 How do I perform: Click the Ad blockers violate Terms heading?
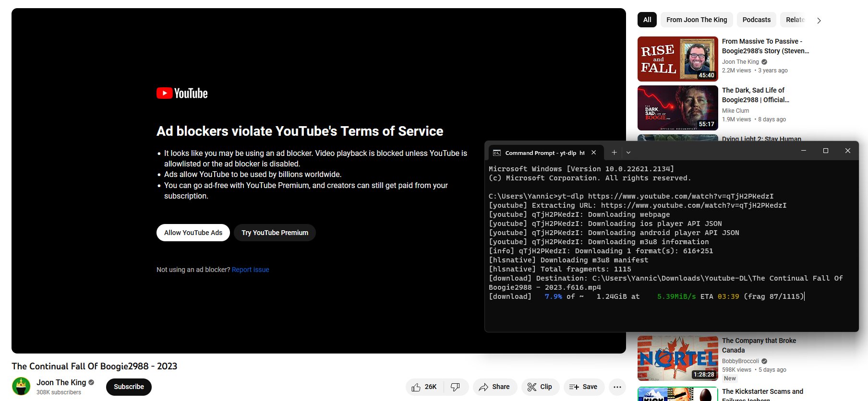pyautogui.click(x=300, y=131)
